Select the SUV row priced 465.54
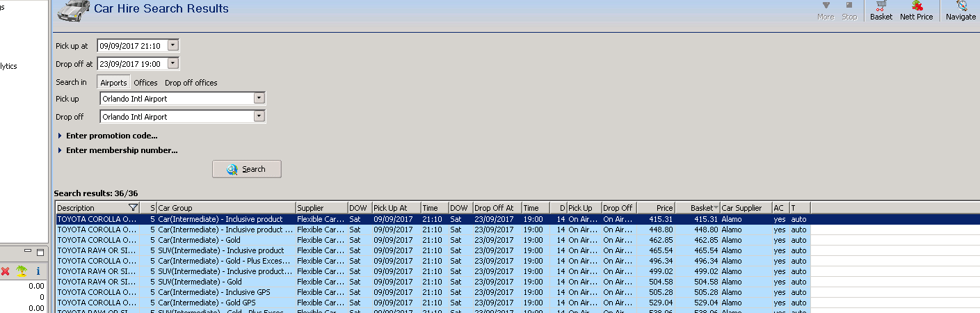This screenshot has width=980, height=313. [x=517, y=250]
